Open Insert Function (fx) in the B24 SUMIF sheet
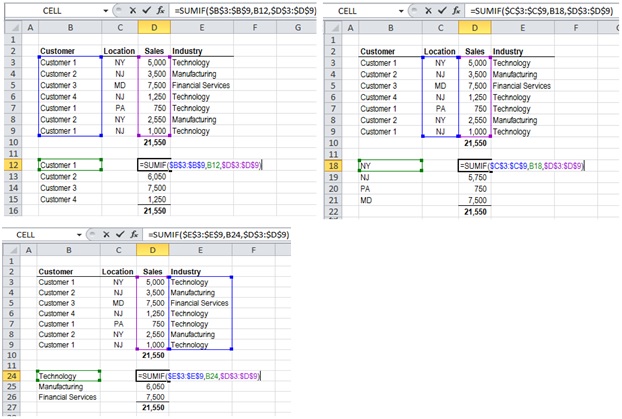This screenshot has height=419, width=622. [134, 234]
